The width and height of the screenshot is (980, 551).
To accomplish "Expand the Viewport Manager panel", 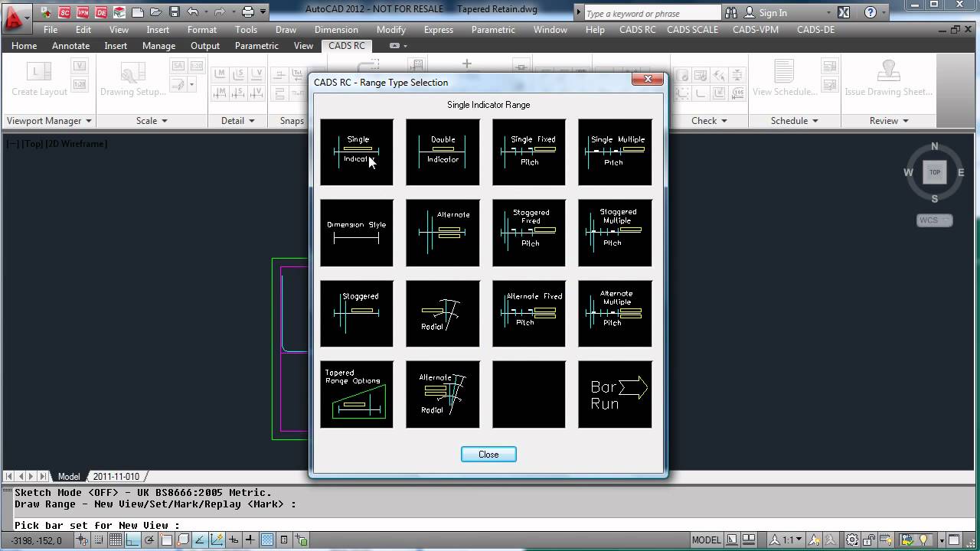I will (x=49, y=121).
